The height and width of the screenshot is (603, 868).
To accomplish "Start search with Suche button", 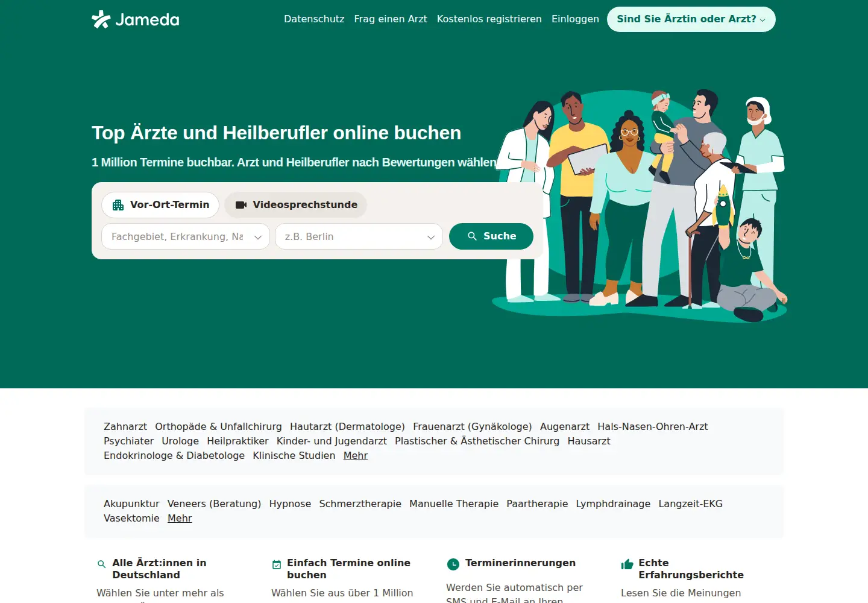I will [491, 236].
